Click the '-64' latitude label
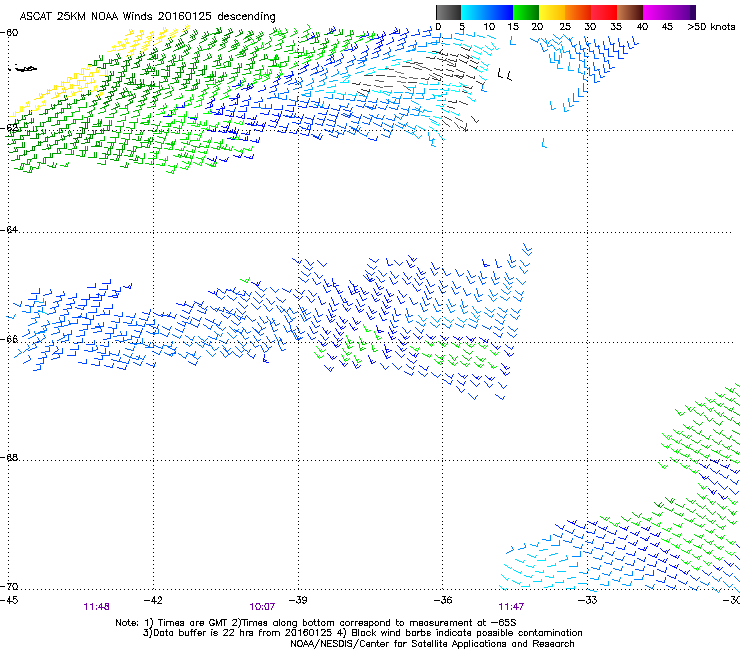The width and height of the screenshot is (740, 650). [x=9, y=230]
